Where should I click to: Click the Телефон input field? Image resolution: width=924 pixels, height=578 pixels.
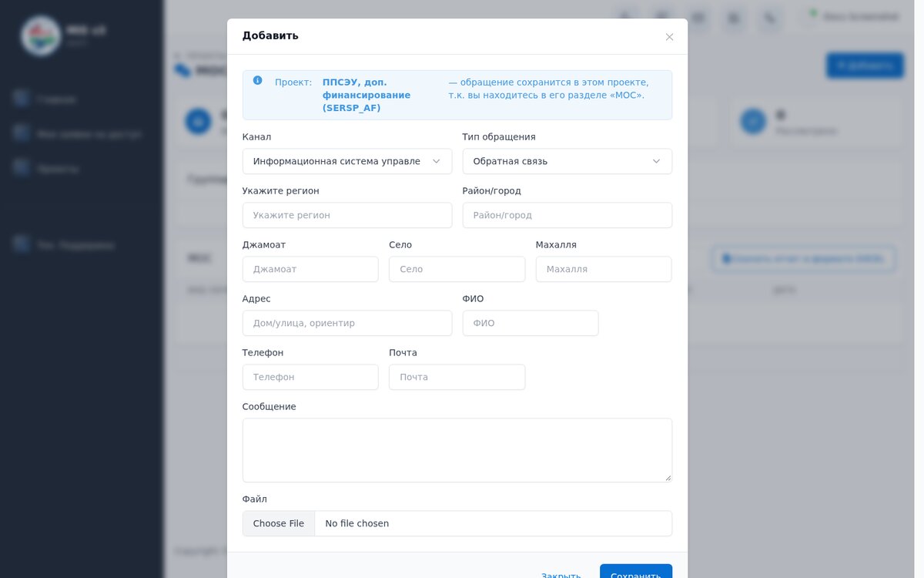(x=310, y=377)
